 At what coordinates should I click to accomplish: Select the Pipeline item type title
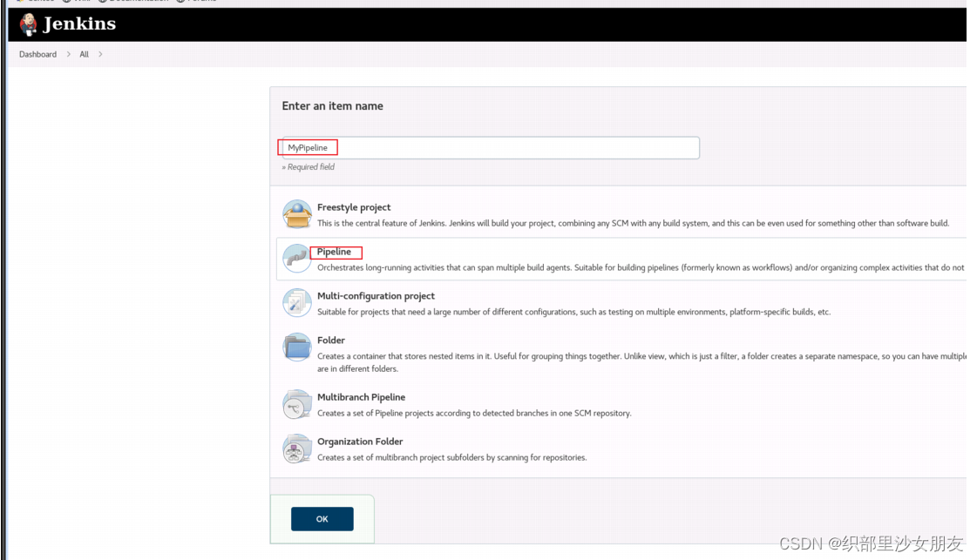click(334, 252)
